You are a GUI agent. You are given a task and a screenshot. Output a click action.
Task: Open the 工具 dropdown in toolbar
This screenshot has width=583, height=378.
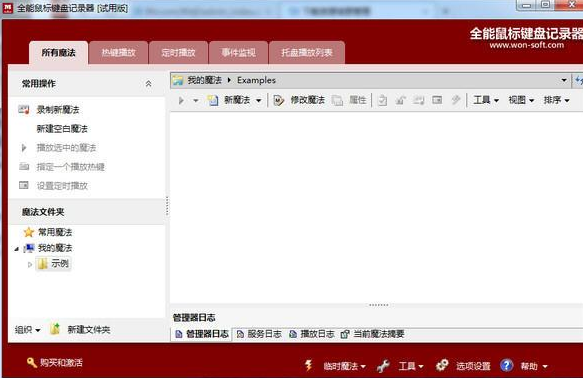coord(486,100)
